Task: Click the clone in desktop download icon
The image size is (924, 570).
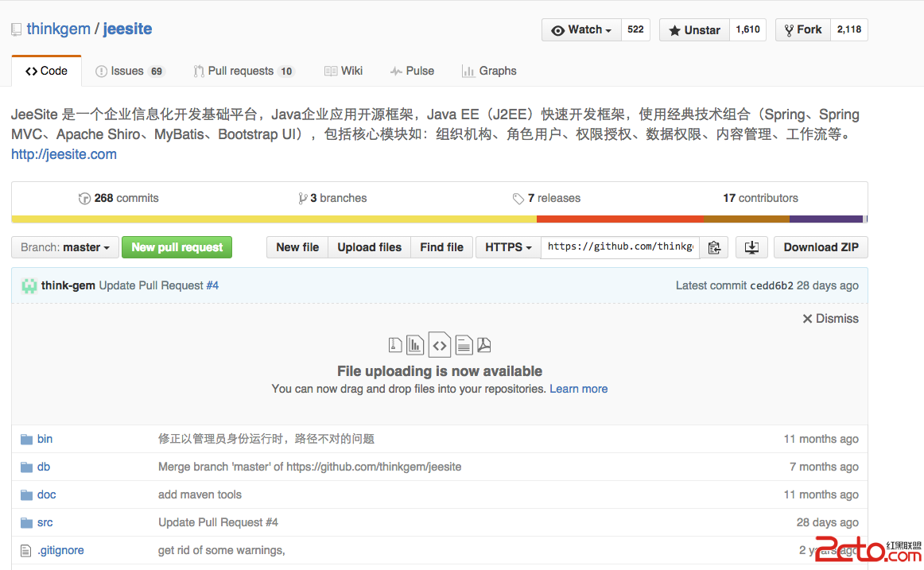Action: (x=751, y=247)
